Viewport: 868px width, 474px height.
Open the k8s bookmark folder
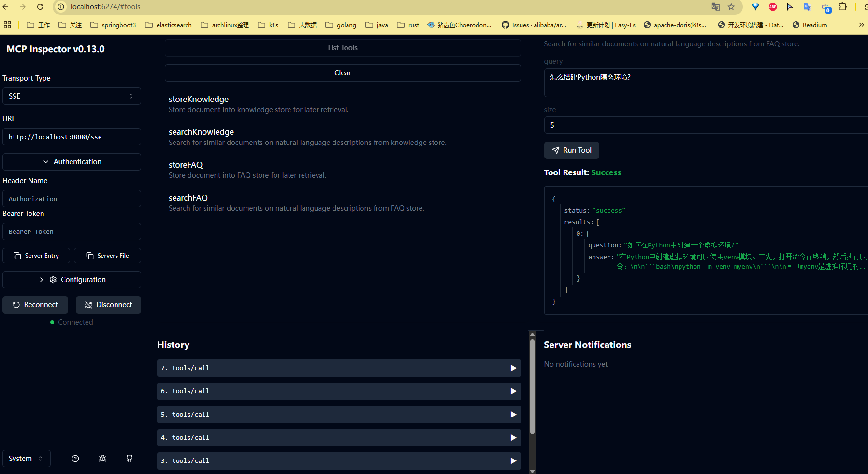pyautogui.click(x=268, y=25)
